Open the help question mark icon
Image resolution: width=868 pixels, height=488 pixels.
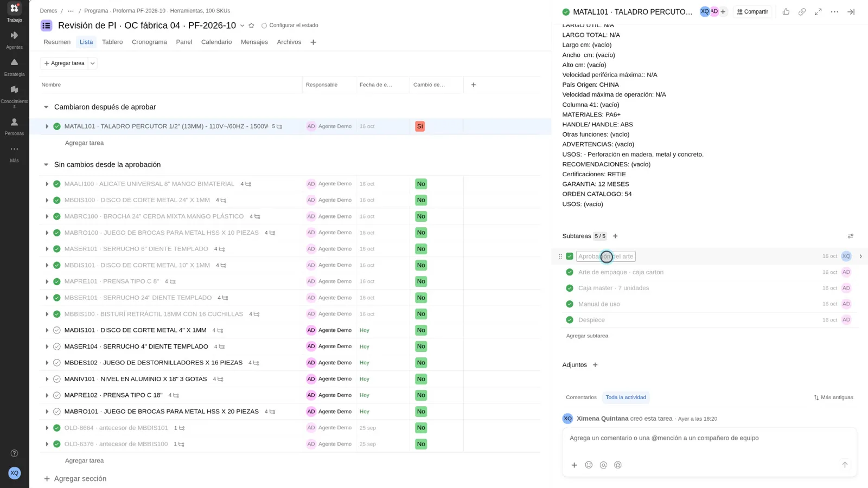click(14, 453)
